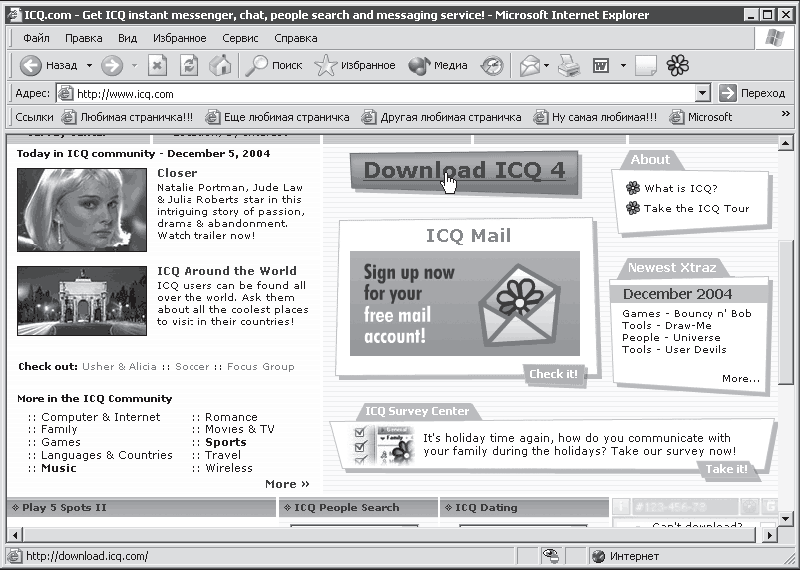Stop page loading with the Stop icon
800x570 pixels.
pos(157,65)
